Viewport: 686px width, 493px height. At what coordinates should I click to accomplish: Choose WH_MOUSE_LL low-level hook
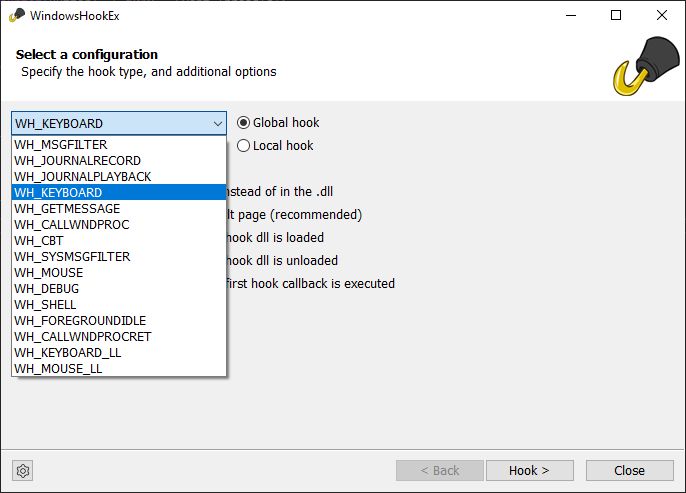click(119, 369)
